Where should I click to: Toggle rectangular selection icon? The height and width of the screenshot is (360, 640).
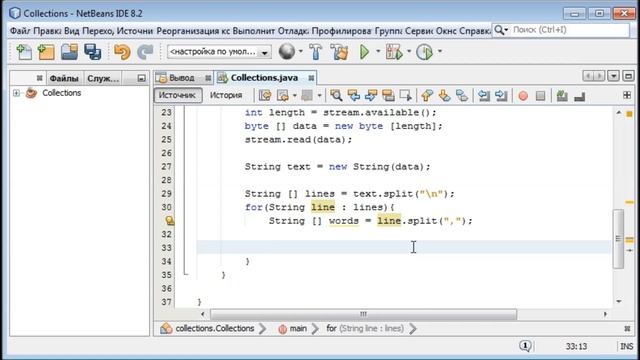click(405, 96)
